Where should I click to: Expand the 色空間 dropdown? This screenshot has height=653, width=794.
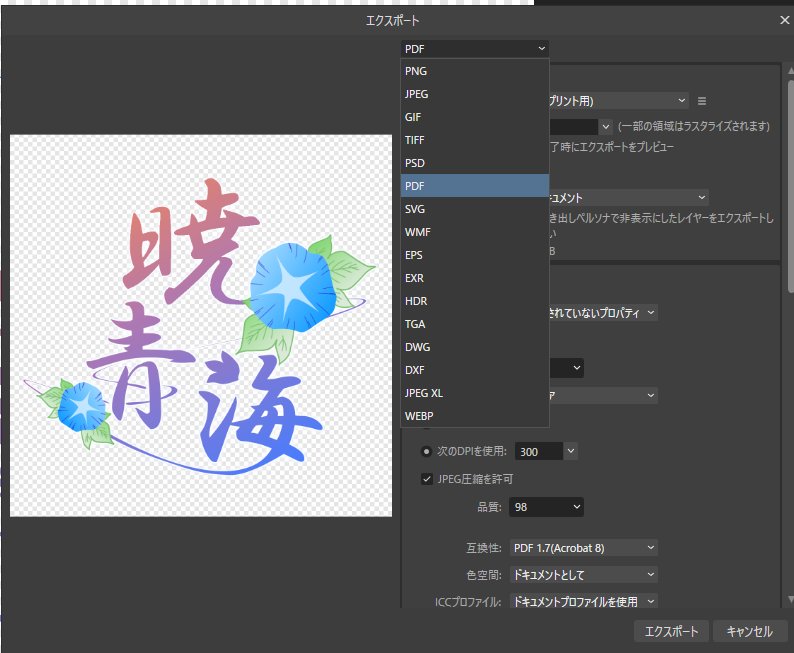point(583,575)
